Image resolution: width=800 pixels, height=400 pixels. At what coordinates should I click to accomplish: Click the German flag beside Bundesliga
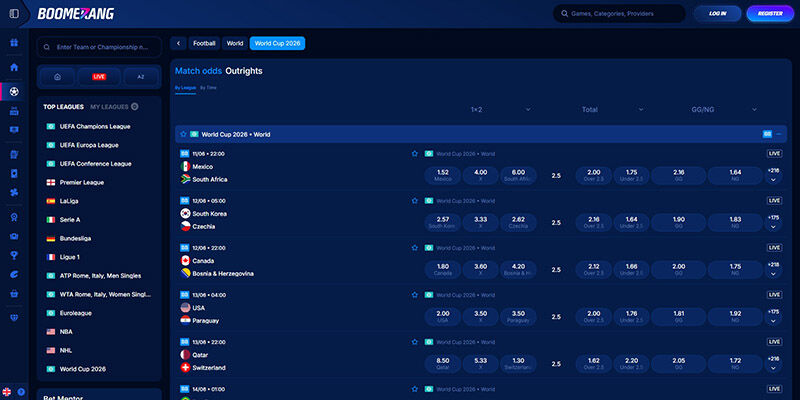click(x=51, y=238)
